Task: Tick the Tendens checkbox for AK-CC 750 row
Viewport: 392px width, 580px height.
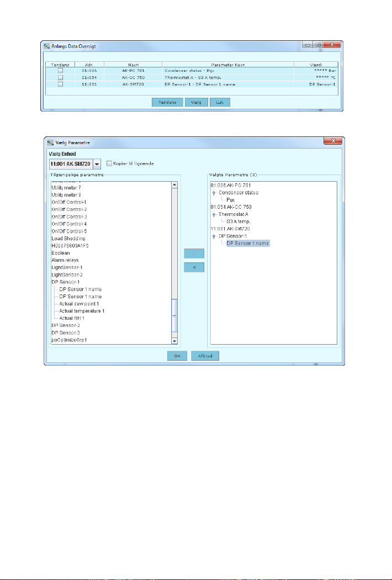Action: pos(60,77)
